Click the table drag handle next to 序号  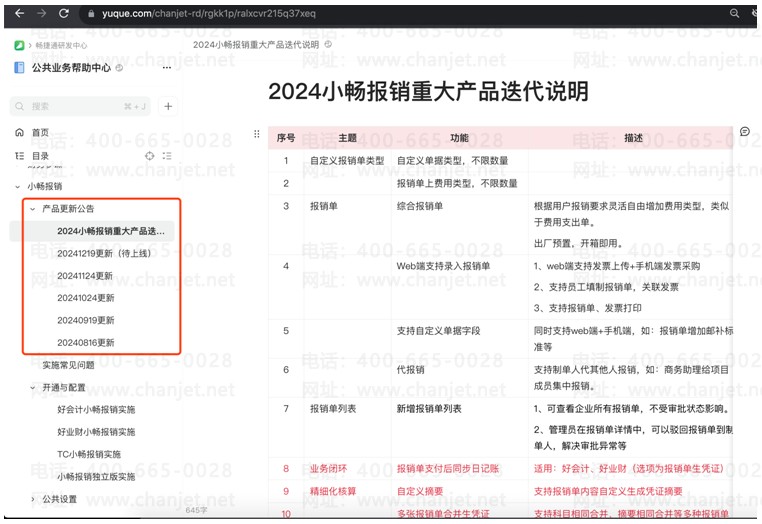tap(257, 135)
